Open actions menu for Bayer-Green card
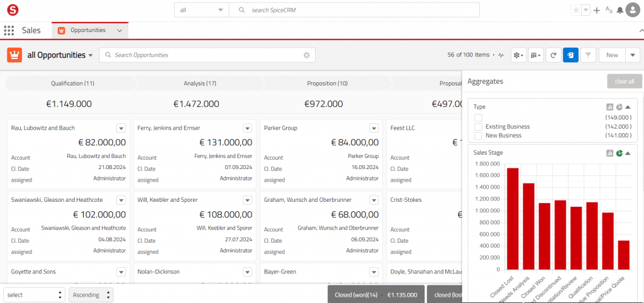The height and width of the screenshot is (303, 644). click(374, 272)
